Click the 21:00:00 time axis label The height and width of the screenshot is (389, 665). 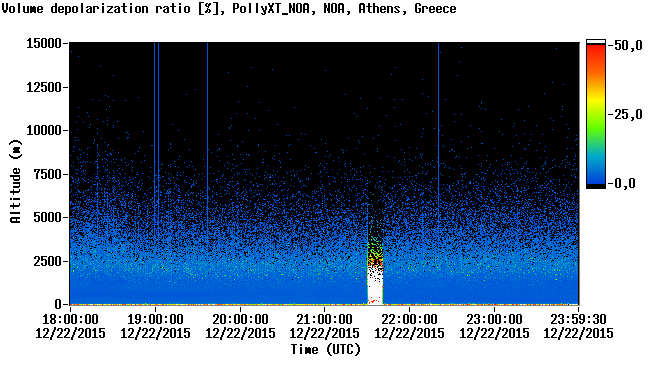coord(324,319)
